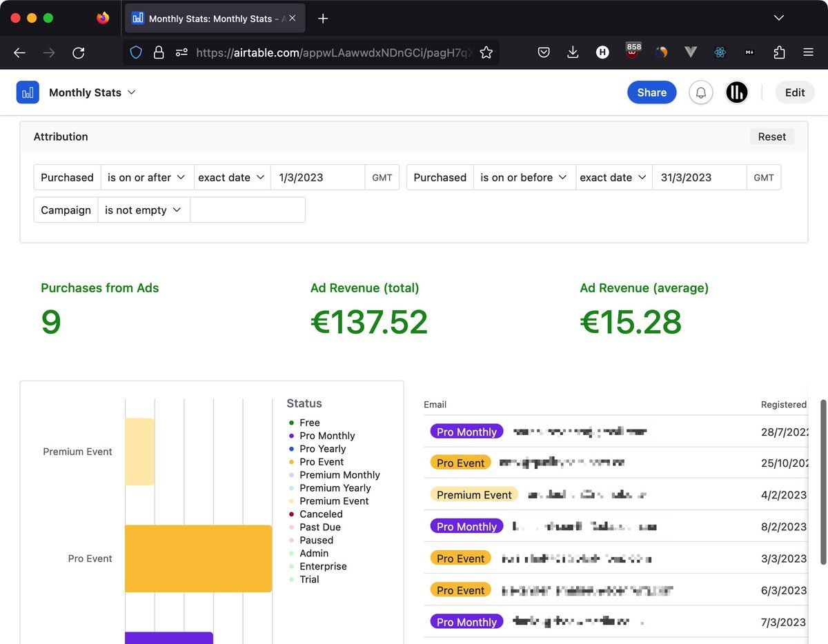Click the notifications bell icon

(701, 92)
